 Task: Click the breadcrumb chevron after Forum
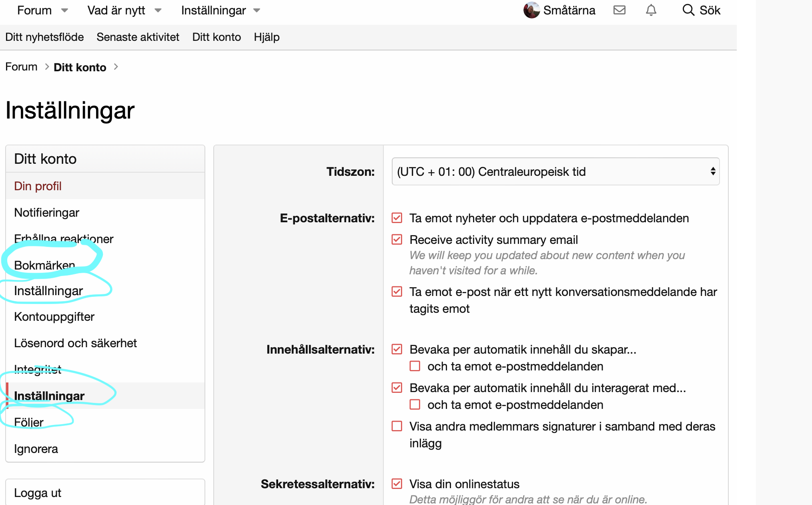[x=46, y=67]
